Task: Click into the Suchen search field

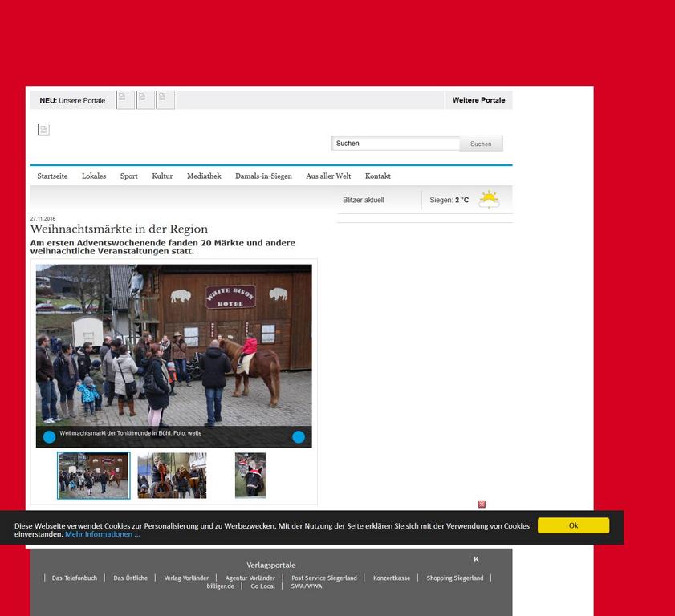Action: 395,144
